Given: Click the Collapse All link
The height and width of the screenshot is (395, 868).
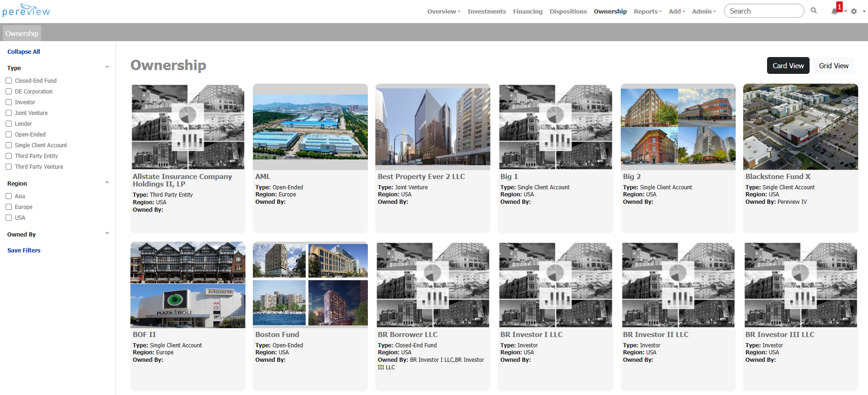Looking at the screenshot, I should [x=24, y=52].
